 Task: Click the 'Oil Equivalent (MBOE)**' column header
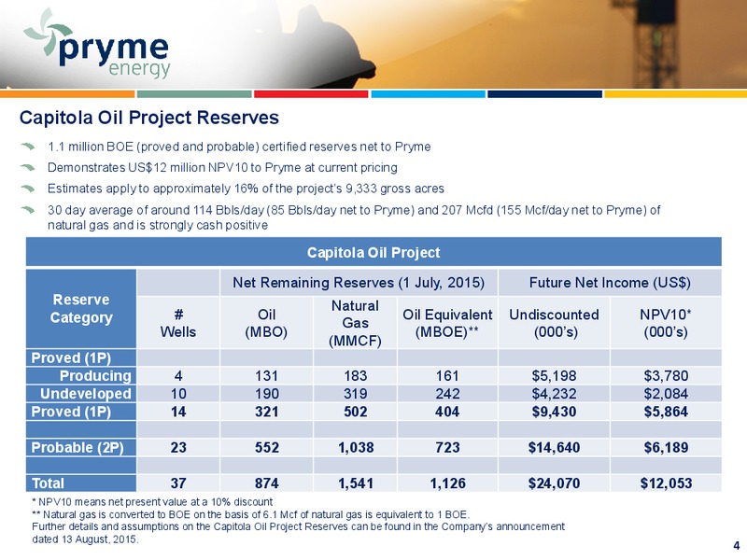coord(447,323)
